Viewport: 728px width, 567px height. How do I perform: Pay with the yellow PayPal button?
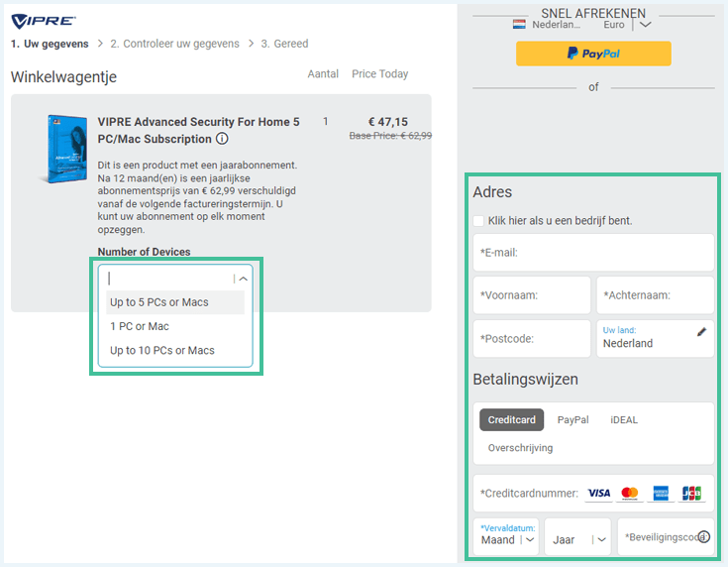coord(593,54)
